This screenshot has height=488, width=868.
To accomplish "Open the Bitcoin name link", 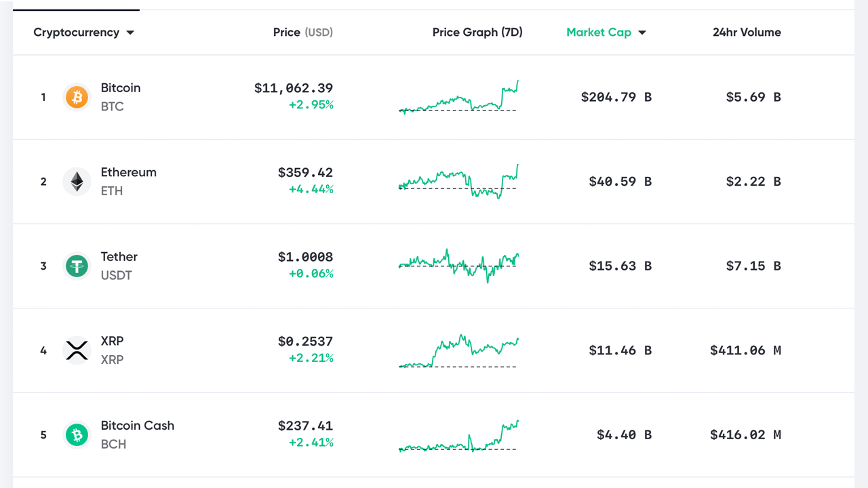I will (121, 88).
